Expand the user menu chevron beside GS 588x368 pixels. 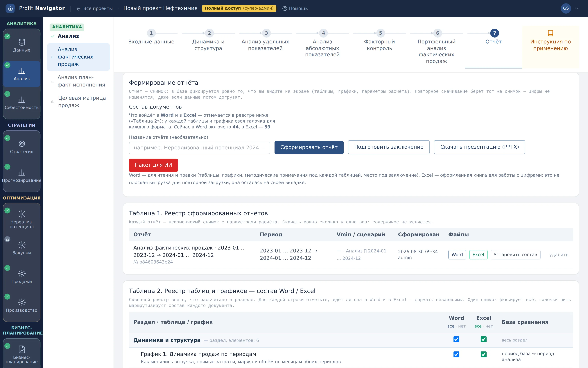[x=576, y=8]
